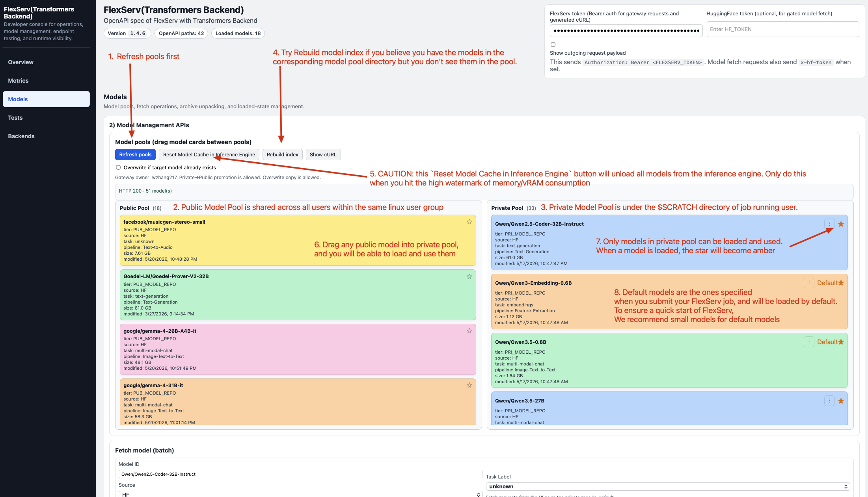Select the google/gemma-4-31B-it card title

click(153, 386)
